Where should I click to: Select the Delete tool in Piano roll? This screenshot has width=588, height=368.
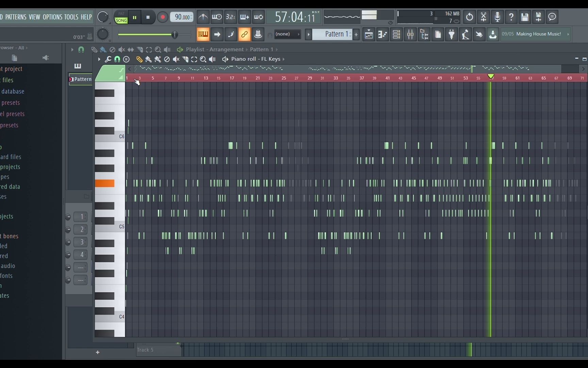(x=167, y=59)
